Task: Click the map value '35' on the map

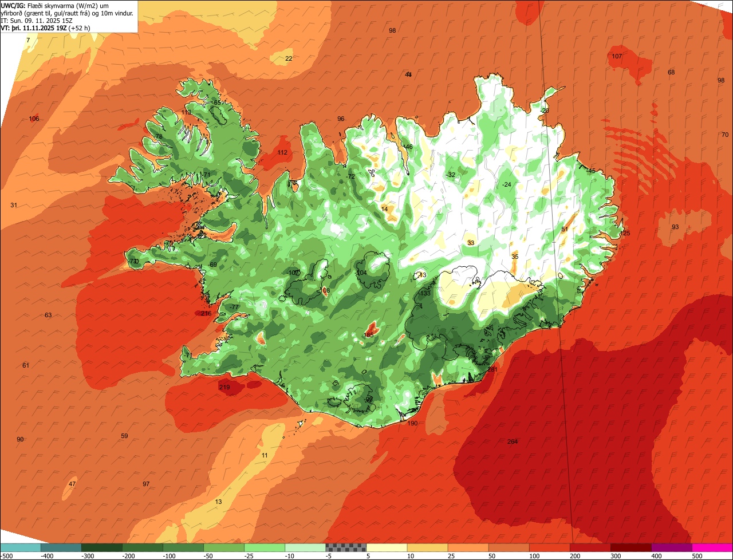Action: pyautogui.click(x=515, y=257)
